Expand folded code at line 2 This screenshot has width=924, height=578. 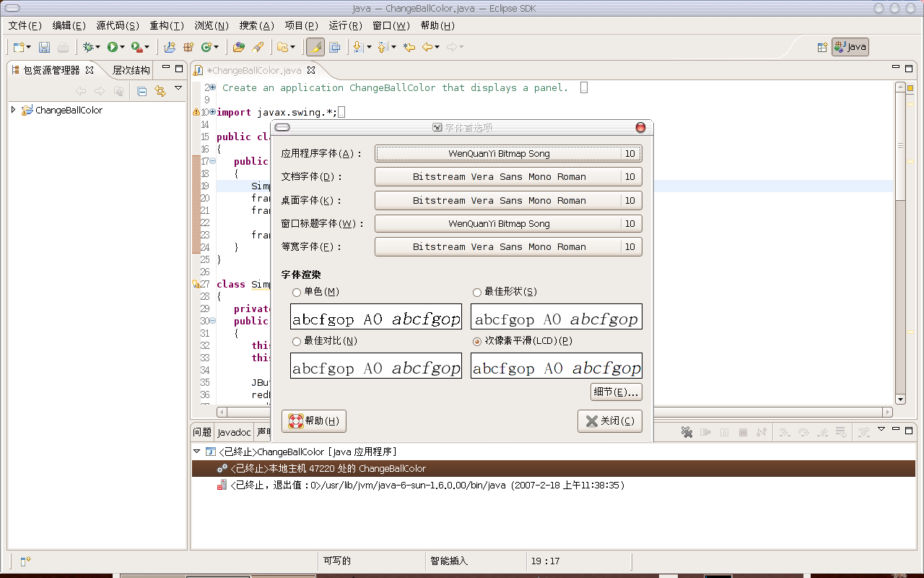click(213, 87)
